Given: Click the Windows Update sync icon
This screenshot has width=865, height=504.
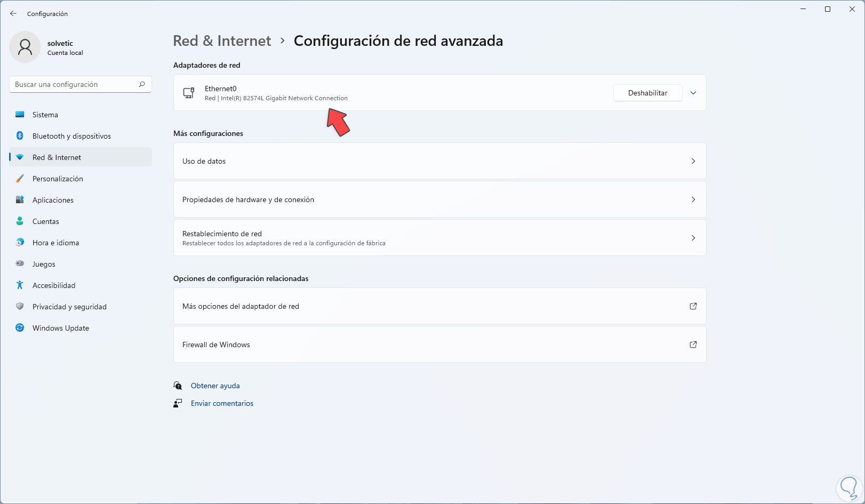Looking at the screenshot, I should click(x=20, y=328).
